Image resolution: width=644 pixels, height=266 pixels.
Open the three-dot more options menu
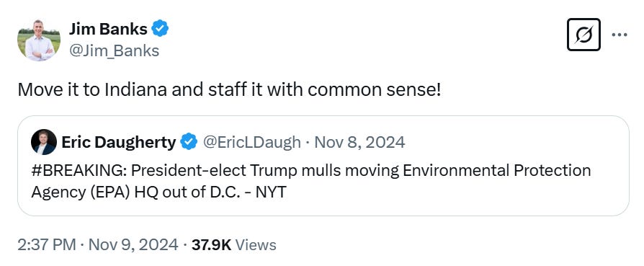620,35
